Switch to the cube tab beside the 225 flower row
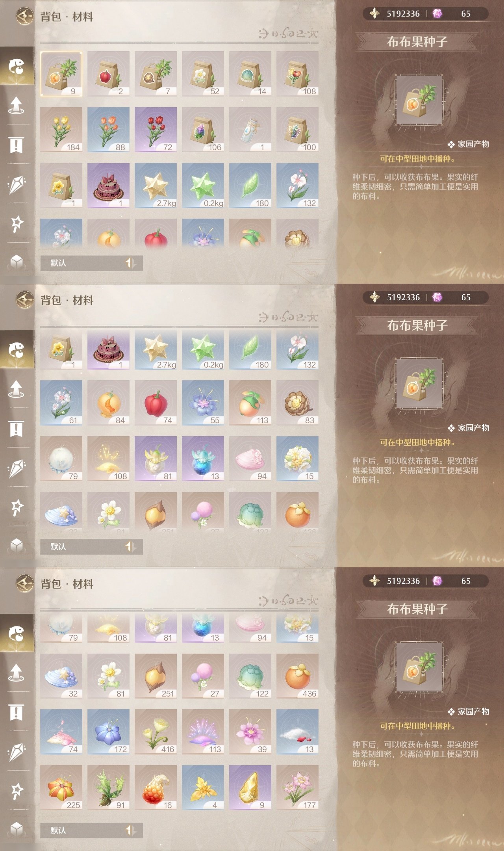The height and width of the screenshot is (851, 504). pos(16,829)
